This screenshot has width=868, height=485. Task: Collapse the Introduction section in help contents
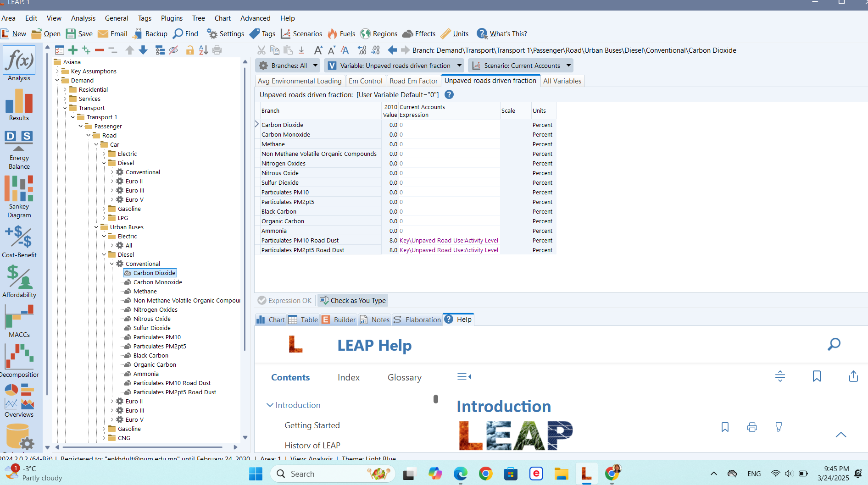(270, 405)
